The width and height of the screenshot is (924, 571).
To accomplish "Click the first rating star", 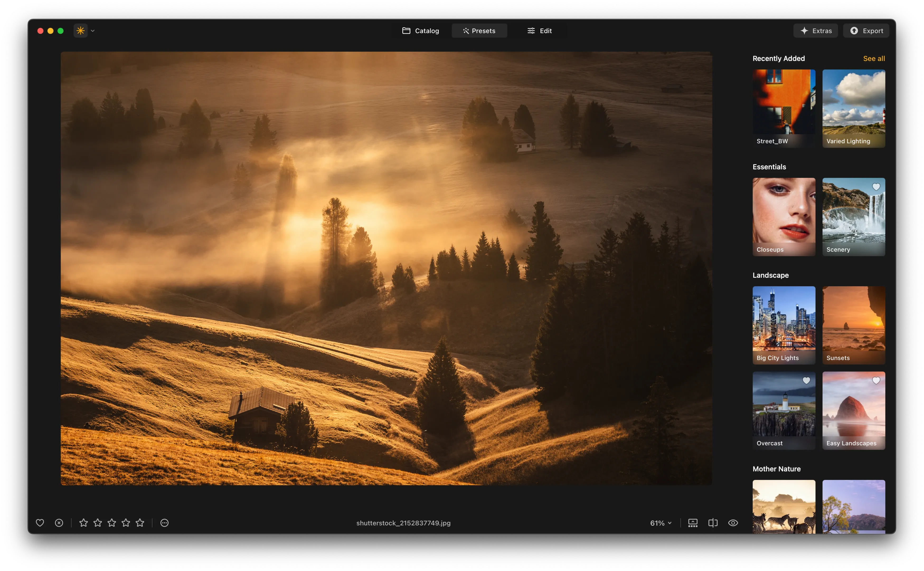I will click(83, 523).
